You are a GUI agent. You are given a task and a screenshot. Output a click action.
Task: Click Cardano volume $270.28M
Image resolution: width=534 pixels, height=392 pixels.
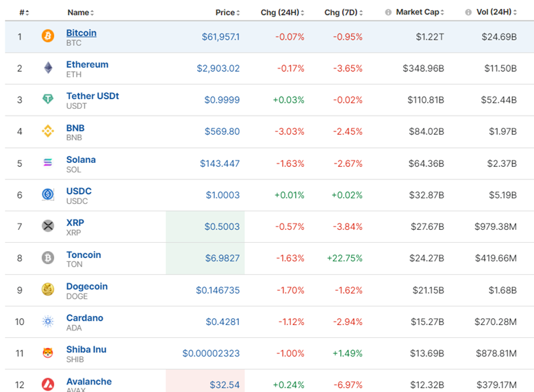click(496, 322)
